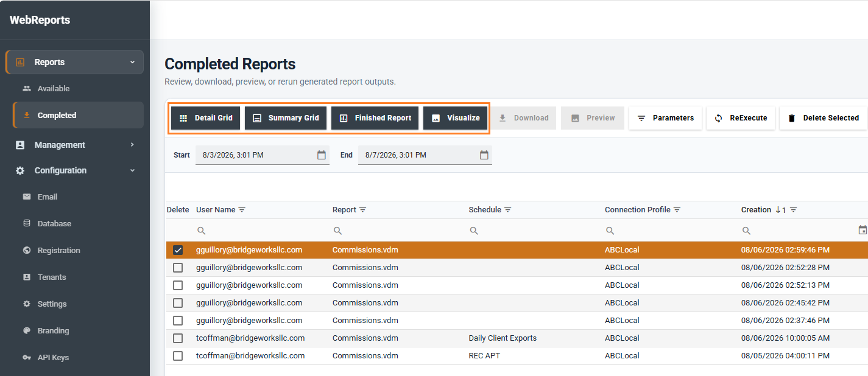Click the Delete column header
Screen dimensions: 868x376
point(178,210)
